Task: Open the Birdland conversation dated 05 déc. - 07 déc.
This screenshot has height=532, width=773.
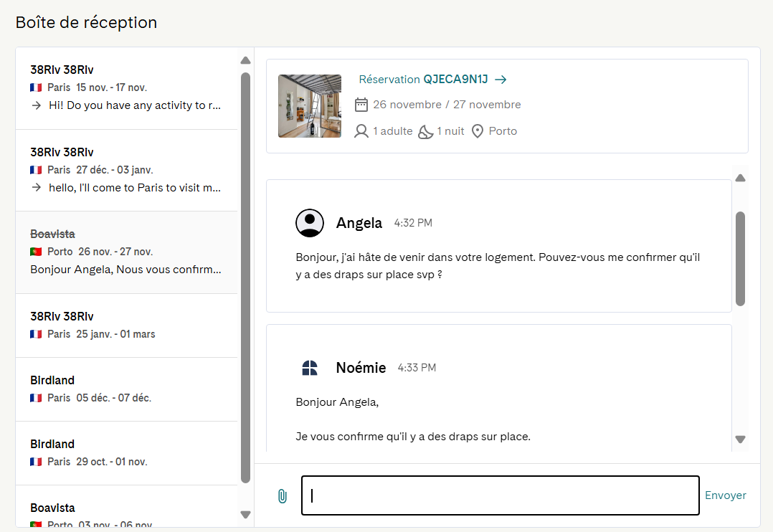Action: (x=127, y=389)
